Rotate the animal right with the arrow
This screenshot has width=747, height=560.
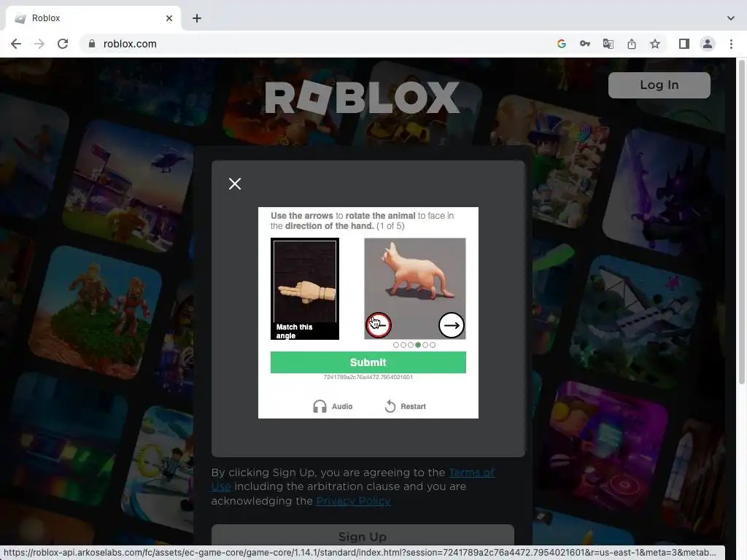451,325
